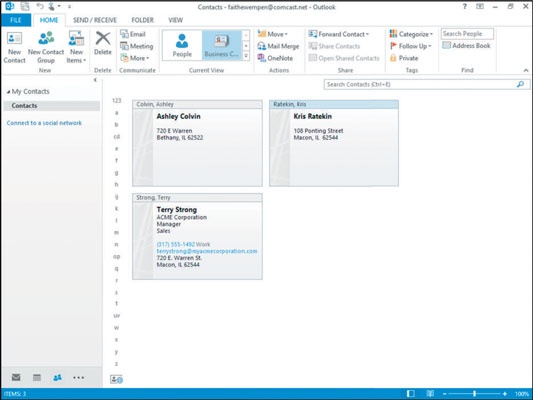Open the Help question mark

464,6
